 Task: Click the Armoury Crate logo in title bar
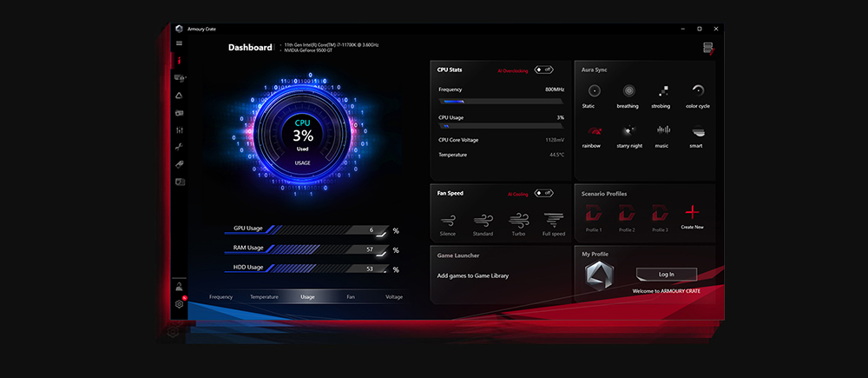(x=179, y=29)
